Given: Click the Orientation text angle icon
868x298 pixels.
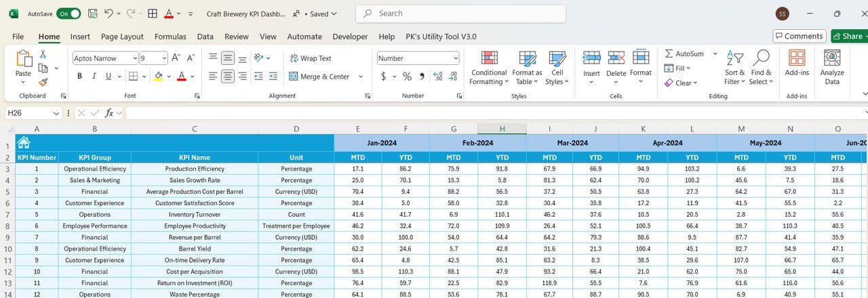Looking at the screenshot, I should [258, 58].
